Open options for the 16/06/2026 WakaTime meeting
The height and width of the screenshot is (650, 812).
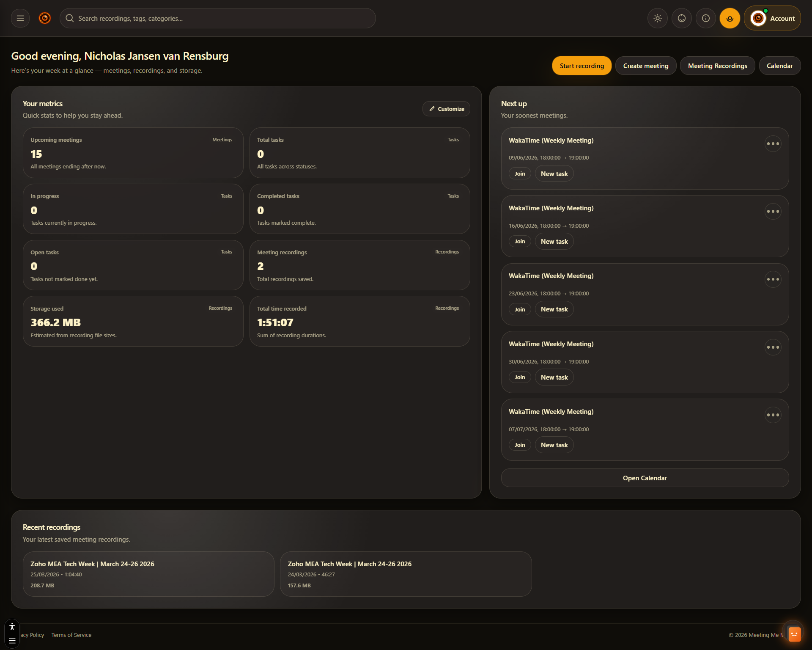[x=773, y=212]
